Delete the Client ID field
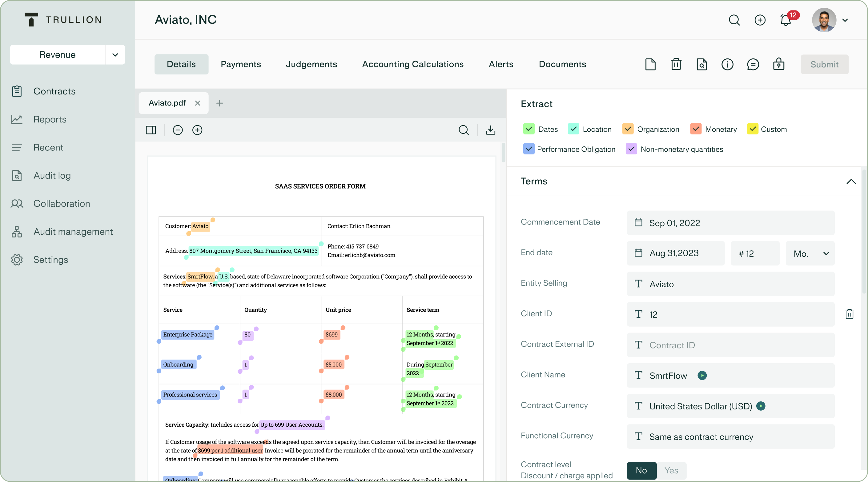The height and width of the screenshot is (482, 868). (x=849, y=314)
